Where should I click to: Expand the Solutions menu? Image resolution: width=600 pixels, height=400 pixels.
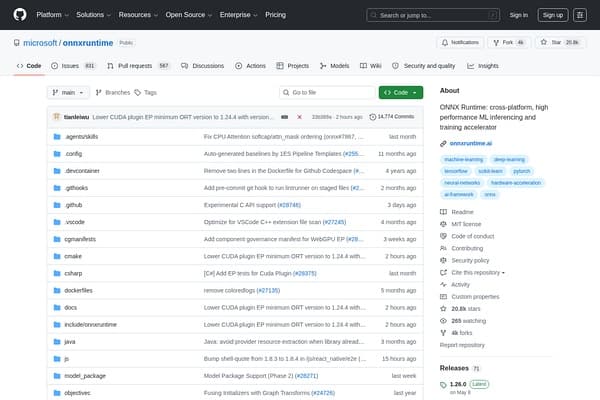tap(93, 15)
